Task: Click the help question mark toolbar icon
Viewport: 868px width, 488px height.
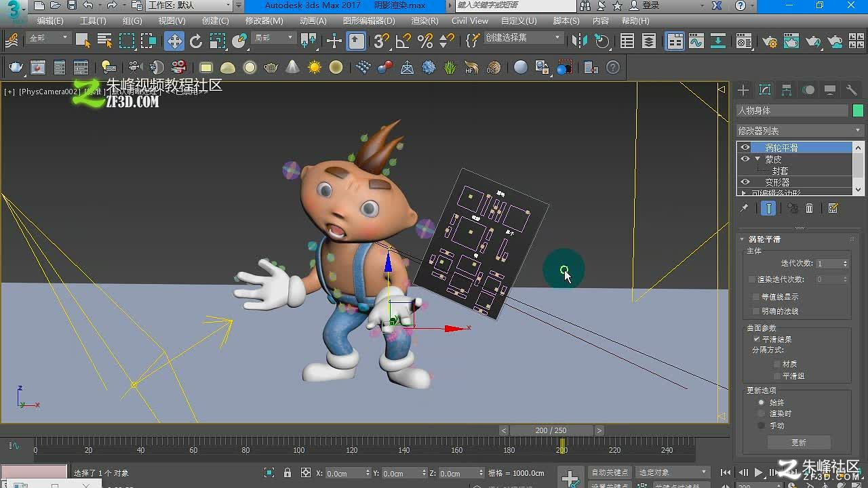Action: tap(613, 67)
